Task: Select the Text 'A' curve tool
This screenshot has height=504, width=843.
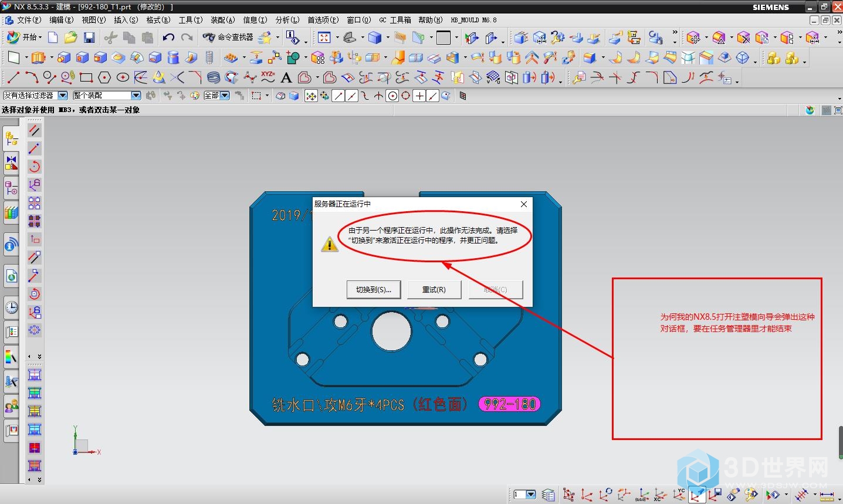Action: tap(286, 77)
